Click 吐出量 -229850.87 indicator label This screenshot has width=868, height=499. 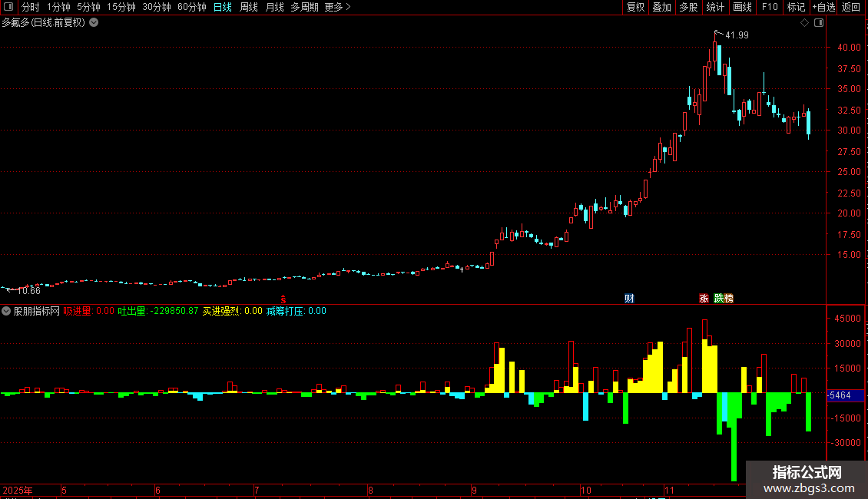point(157,311)
